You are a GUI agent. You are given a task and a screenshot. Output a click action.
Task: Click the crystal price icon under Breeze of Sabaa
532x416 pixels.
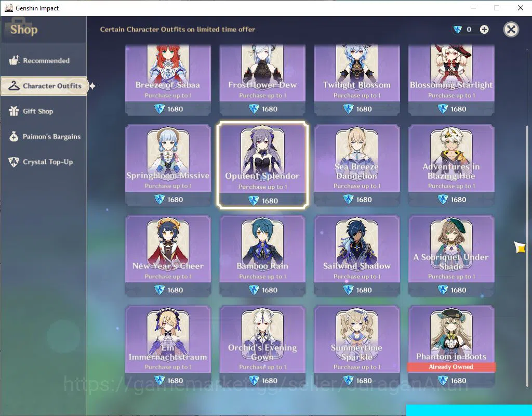(x=159, y=109)
